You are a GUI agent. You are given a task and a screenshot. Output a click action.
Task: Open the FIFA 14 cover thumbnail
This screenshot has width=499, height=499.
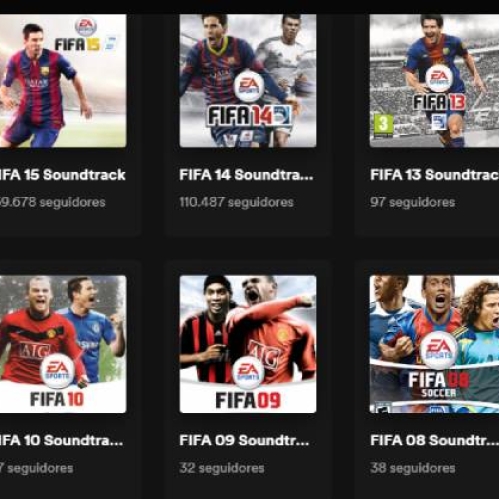pos(248,81)
